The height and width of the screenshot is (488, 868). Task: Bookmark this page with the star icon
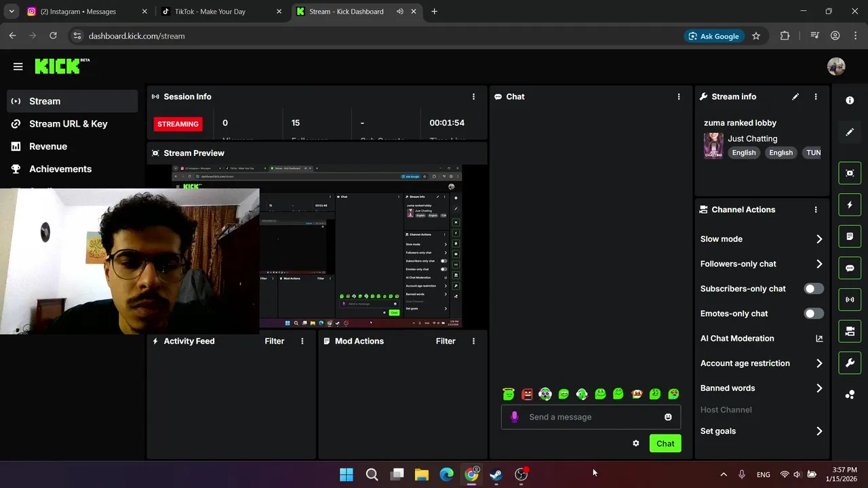click(756, 36)
